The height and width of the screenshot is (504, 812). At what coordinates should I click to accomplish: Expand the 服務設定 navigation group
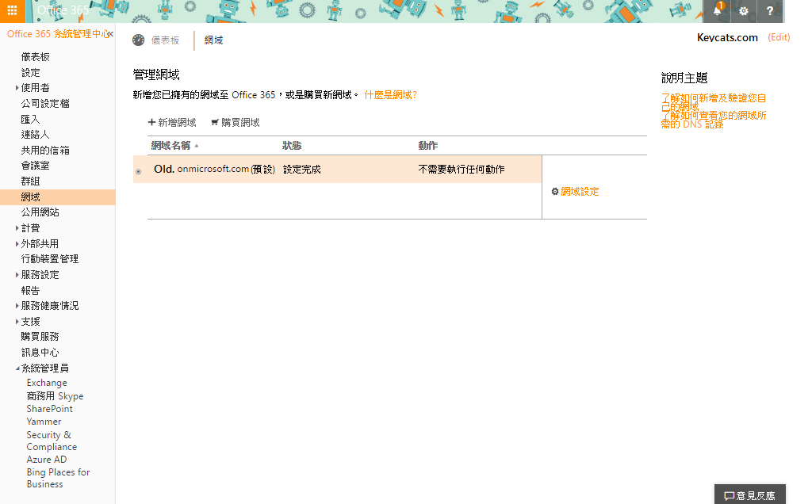(17, 275)
